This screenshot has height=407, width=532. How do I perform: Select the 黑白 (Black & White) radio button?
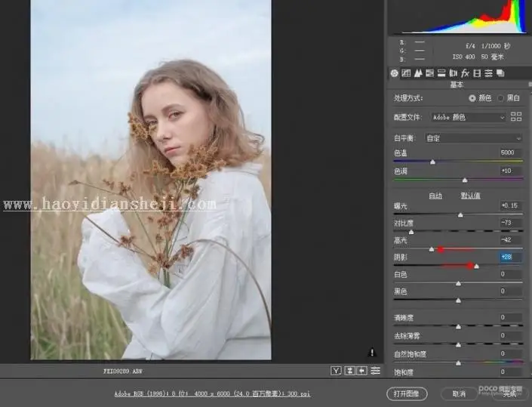click(x=500, y=98)
